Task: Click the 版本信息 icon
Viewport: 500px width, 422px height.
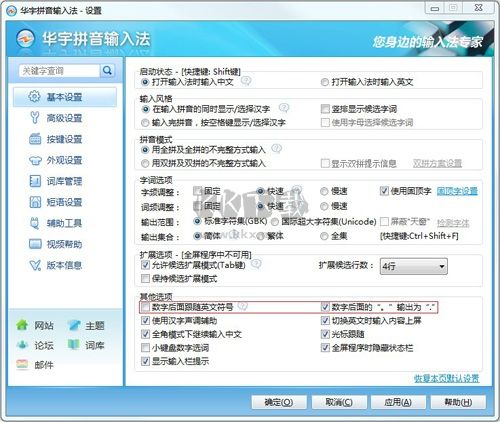Action: (35, 265)
